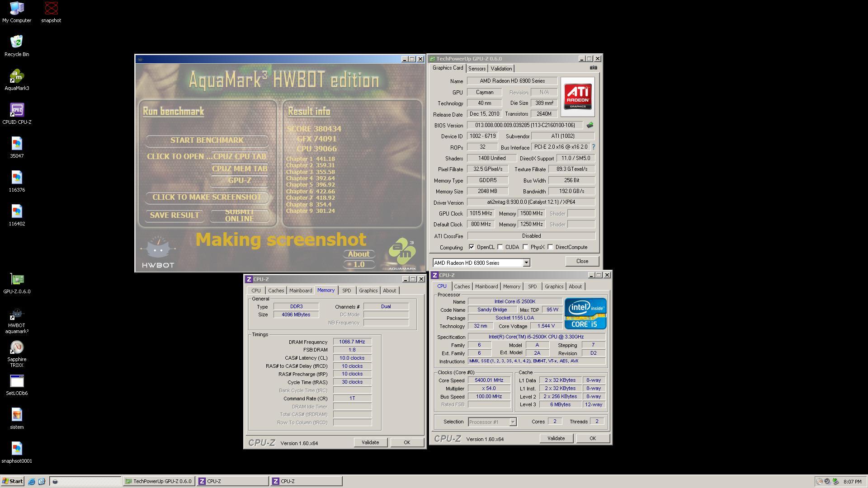Click CLICK TO MAKE SCREENSHOT button

(207, 197)
